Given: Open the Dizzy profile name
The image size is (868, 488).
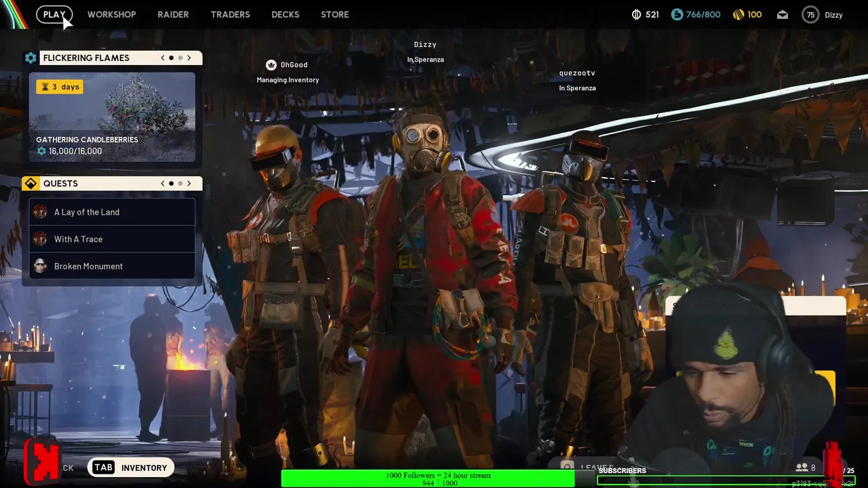Looking at the screenshot, I should [833, 14].
